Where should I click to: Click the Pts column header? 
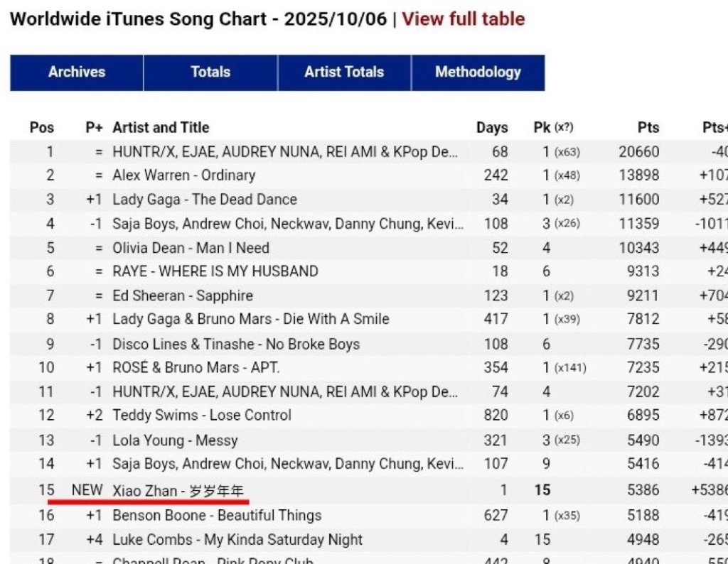648,128
